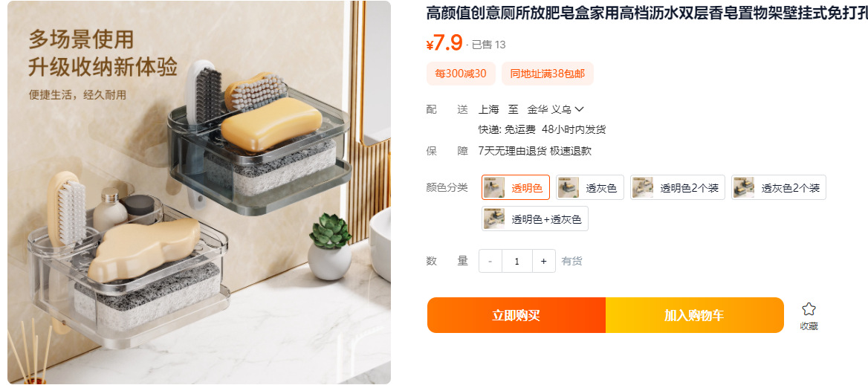Image resolution: width=868 pixels, height=385 pixels.
Task: Select the 透明色 color option
Action: [516, 187]
